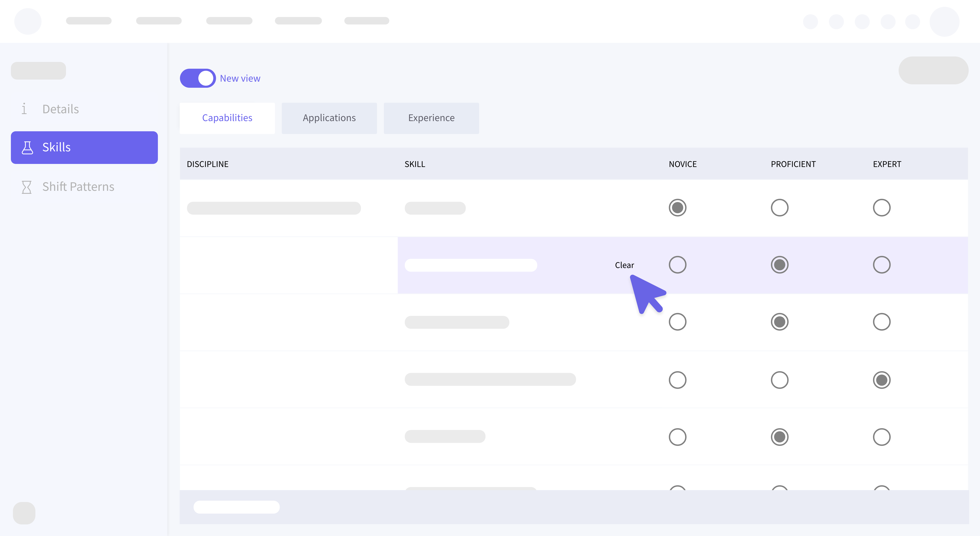This screenshot has width=980, height=536.
Task: Click the Skills flask icon
Action: tap(27, 147)
